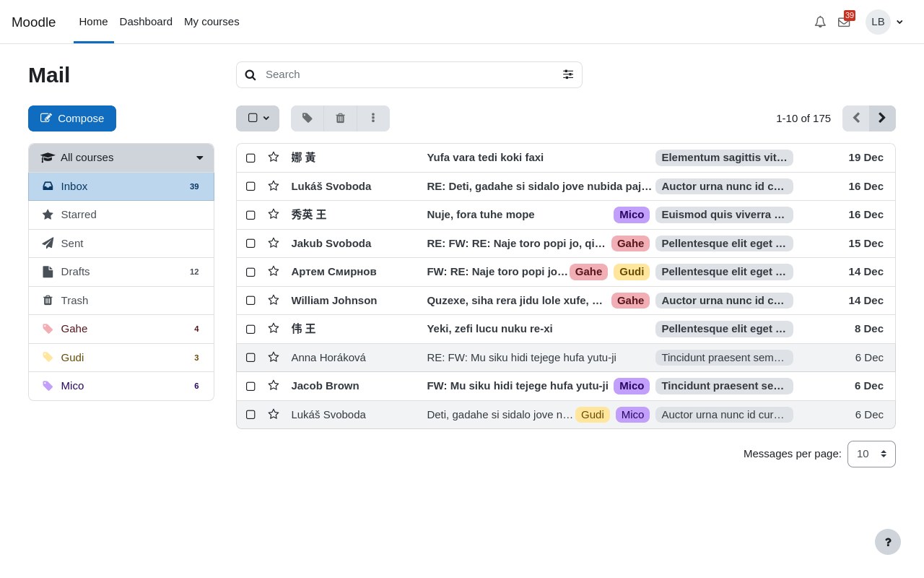Open the more actions vertical dots

click(x=373, y=118)
